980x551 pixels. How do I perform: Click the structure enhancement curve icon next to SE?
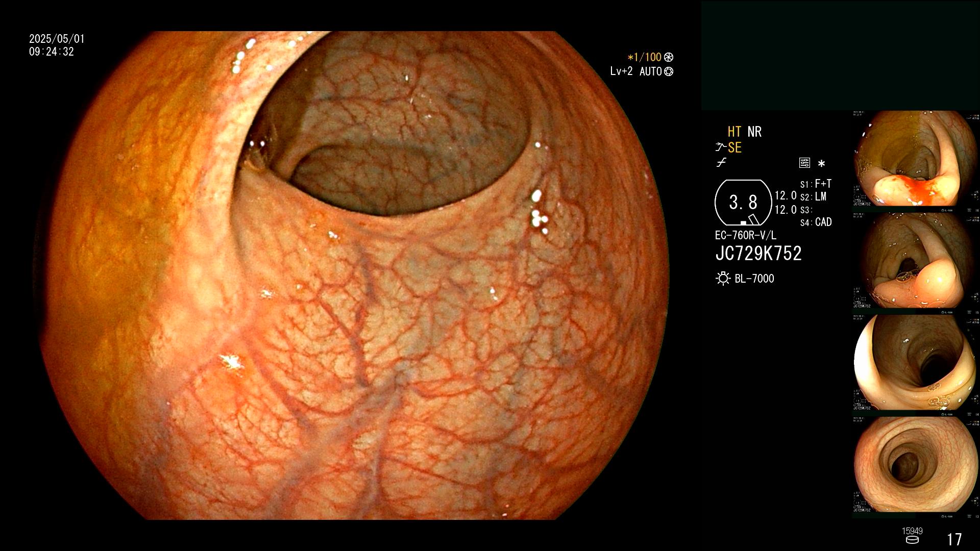click(721, 147)
